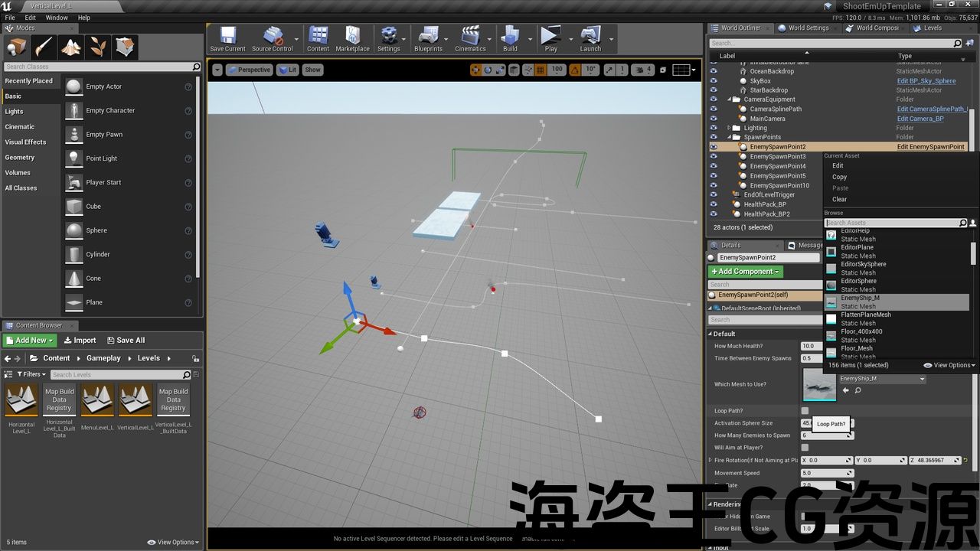Hide SkyBox using its eye icon

[714, 80]
